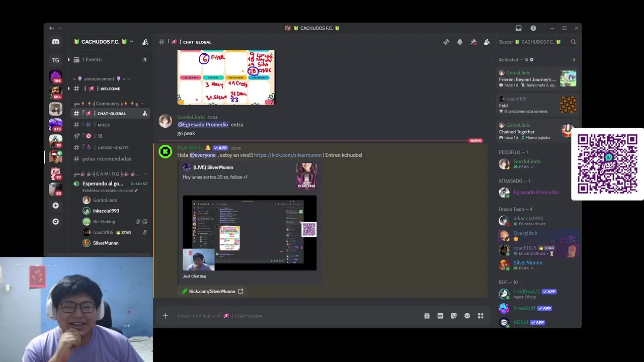
Task: Expand Actividad panel chevron
Action: (574, 60)
